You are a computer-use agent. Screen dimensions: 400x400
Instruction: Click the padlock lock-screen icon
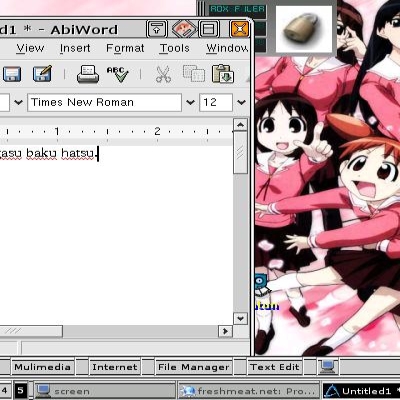pos(304,29)
